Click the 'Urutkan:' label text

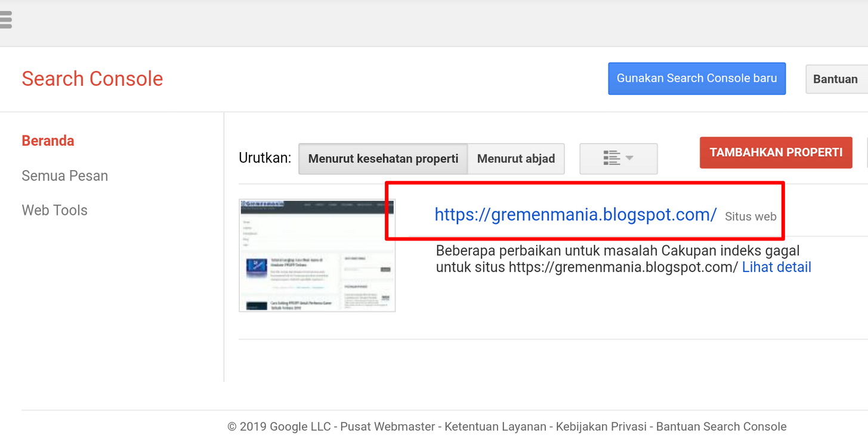click(x=265, y=158)
